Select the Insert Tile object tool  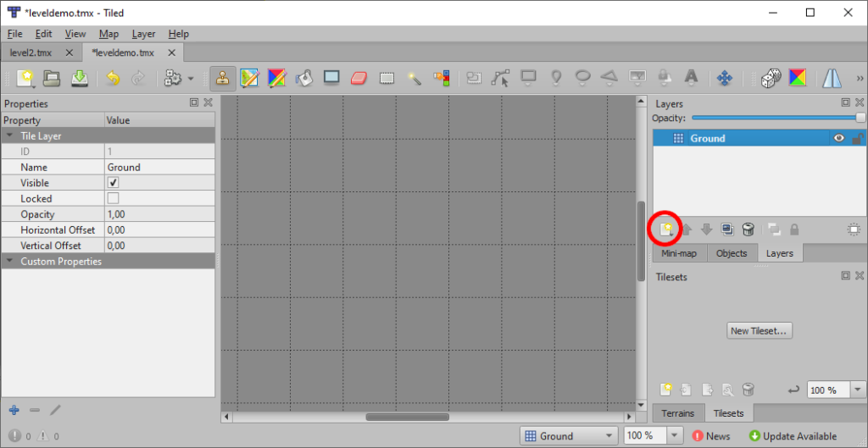[637, 79]
